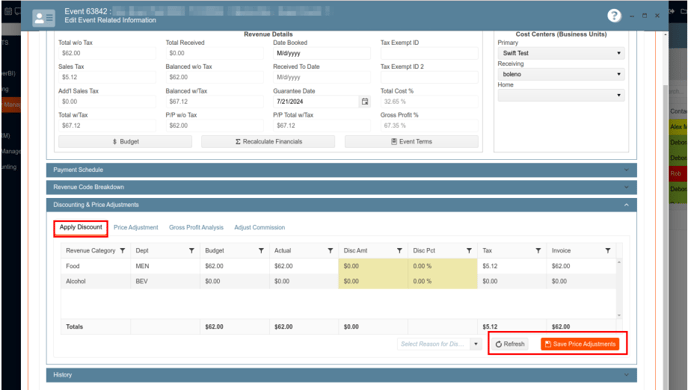This screenshot has height=390, width=688.
Task: Click the Guarantee Date field
Action: pos(316,101)
